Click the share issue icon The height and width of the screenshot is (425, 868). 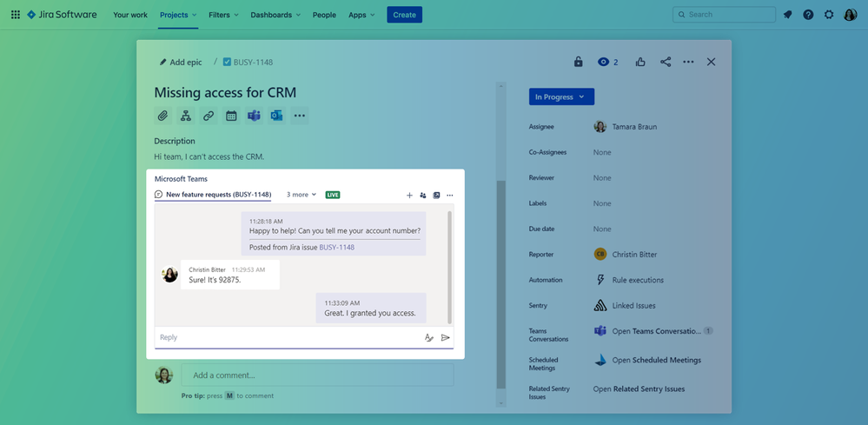[x=666, y=62]
